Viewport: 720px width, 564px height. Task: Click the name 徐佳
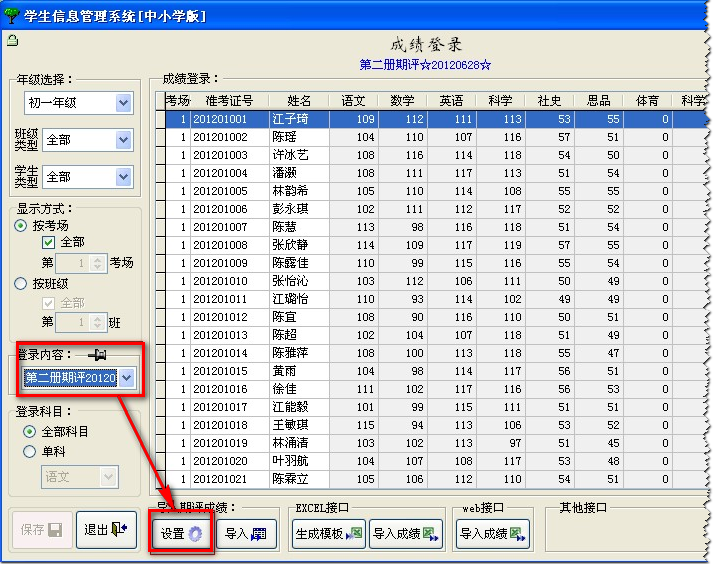tap(284, 389)
